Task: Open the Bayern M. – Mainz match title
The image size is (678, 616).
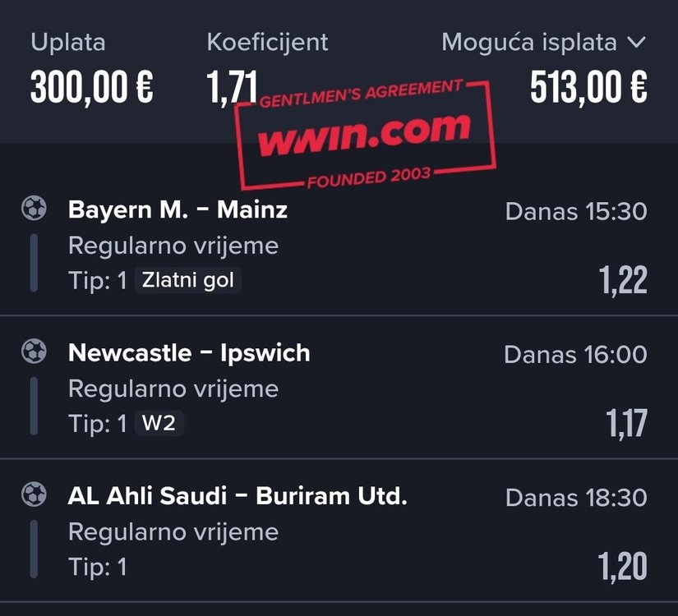Action: coord(178,209)
